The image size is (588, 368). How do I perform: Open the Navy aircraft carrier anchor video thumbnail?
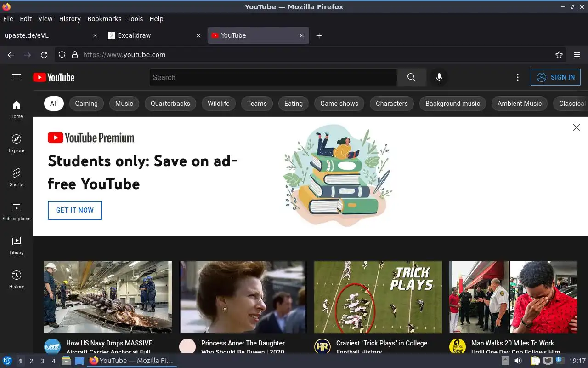(x=108, y=297)
